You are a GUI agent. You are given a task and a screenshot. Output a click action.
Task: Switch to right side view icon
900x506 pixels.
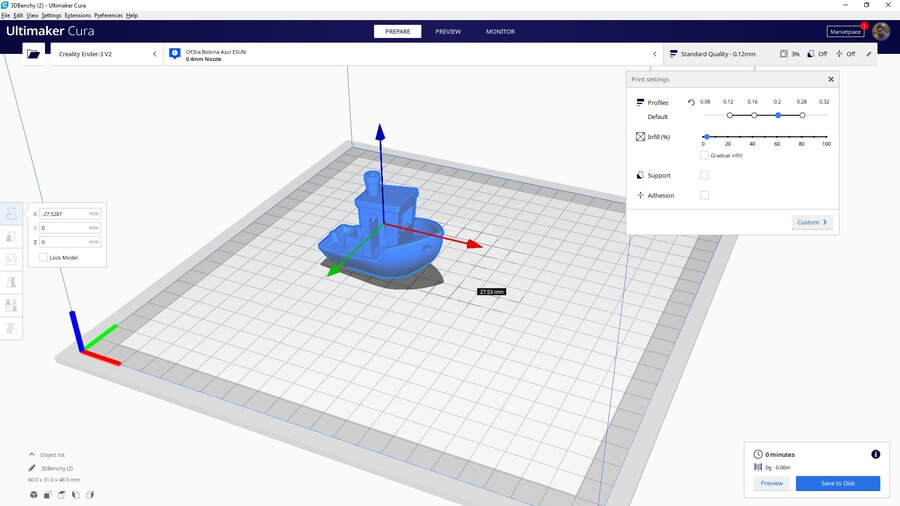coord(90,495)
